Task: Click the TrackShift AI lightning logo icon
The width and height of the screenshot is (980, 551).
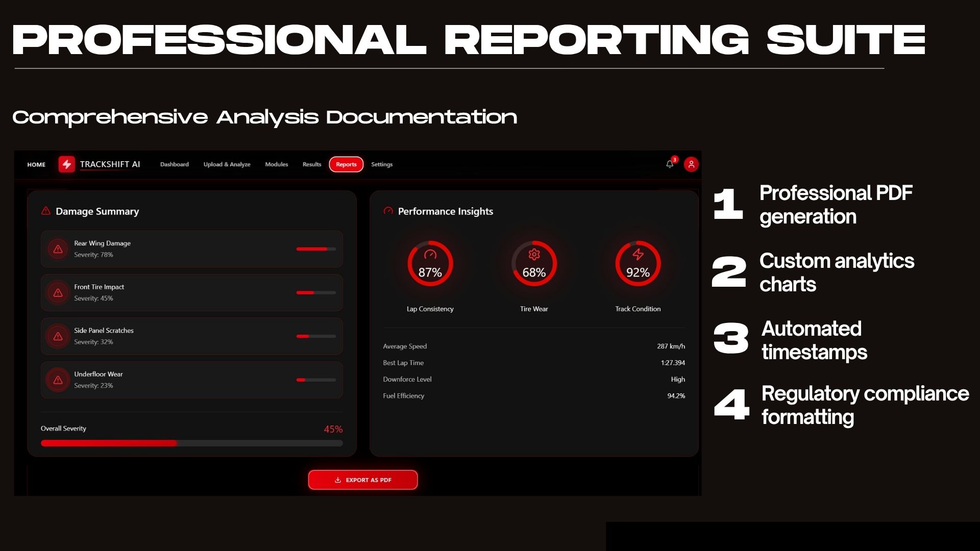Action: pyautogui.click(x=67, y=164)
